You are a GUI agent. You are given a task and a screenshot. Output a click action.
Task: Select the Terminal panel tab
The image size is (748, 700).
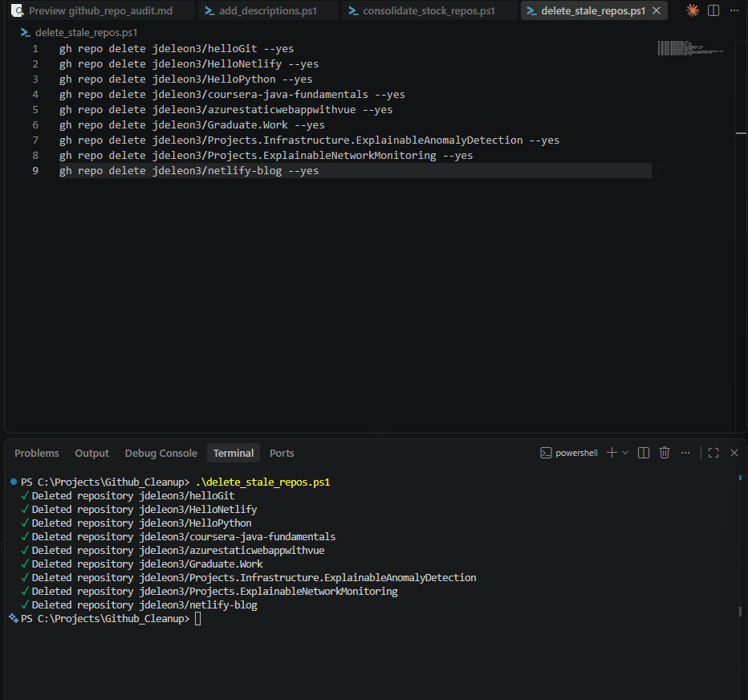pyautogui.click(x=234, y=454)
